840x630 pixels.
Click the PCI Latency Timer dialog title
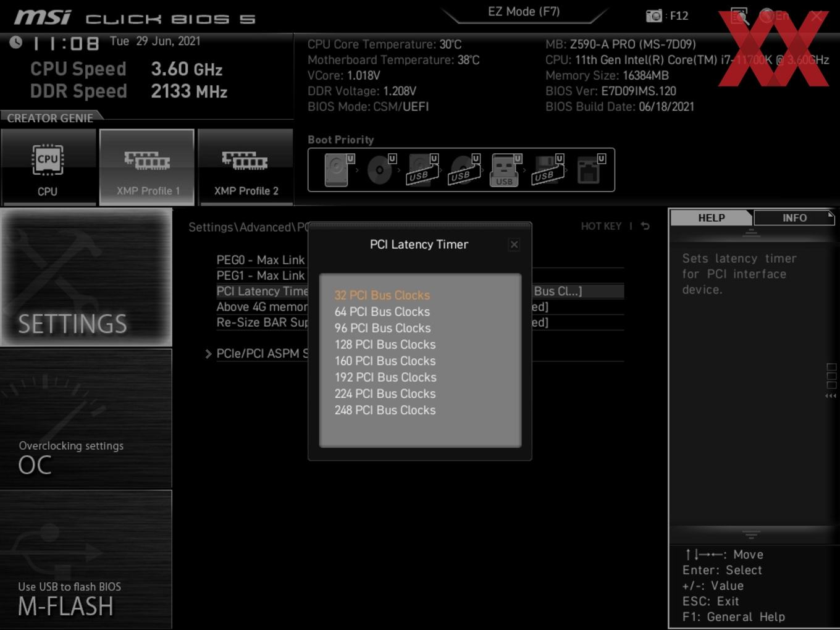pos(419,245)
